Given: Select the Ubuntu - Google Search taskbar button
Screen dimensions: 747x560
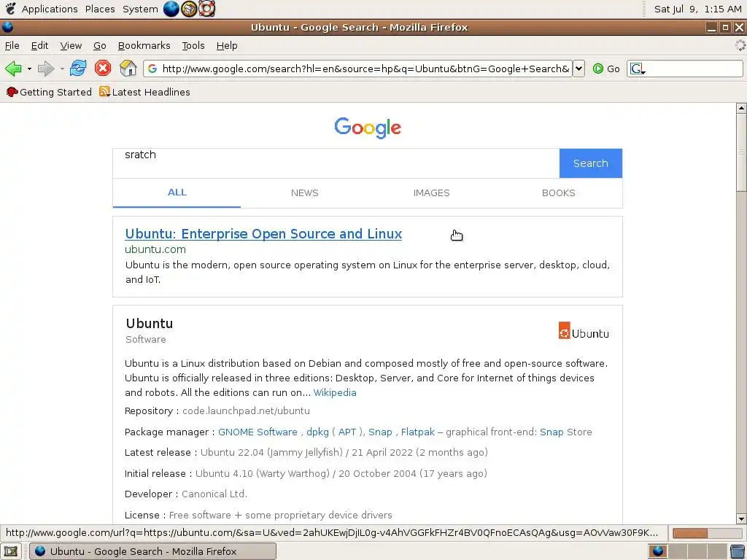Looking at the screenshot, I should (x=153, y=551).
